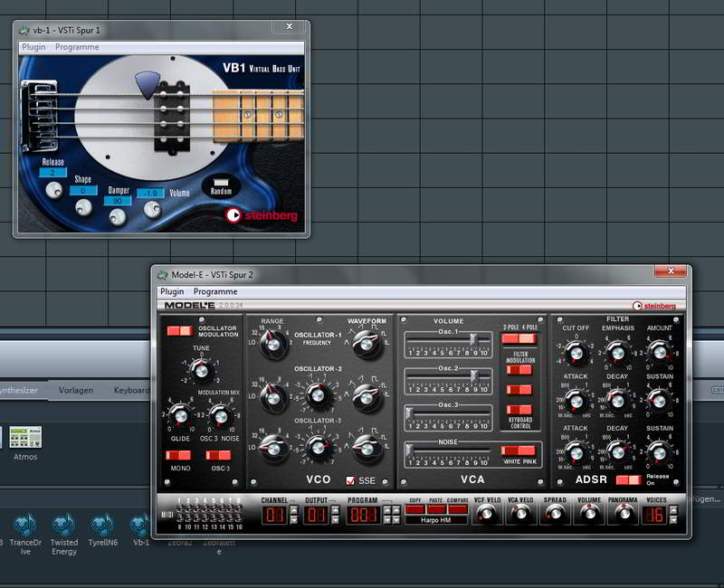Select the Atmos instrument icon

[x=25, y=437]
